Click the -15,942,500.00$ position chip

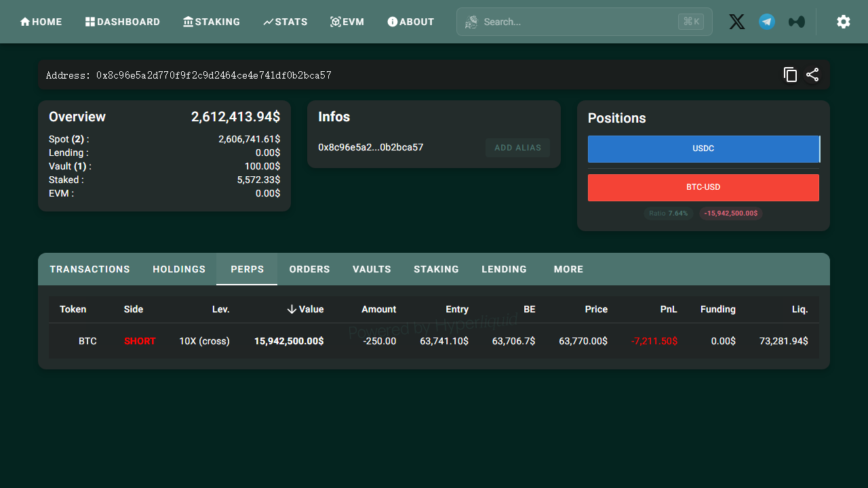coord(730,213)
